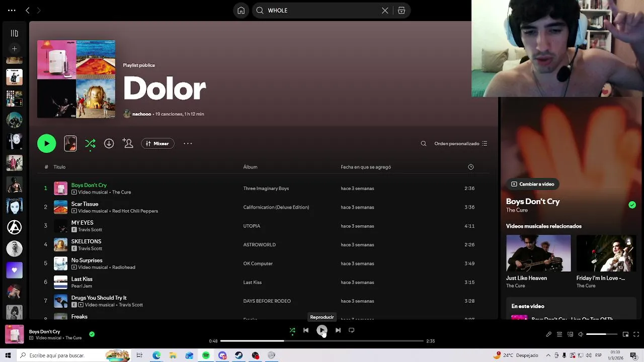Click the search field containing WHOLE
644x362 pixels.
(322, 11)
